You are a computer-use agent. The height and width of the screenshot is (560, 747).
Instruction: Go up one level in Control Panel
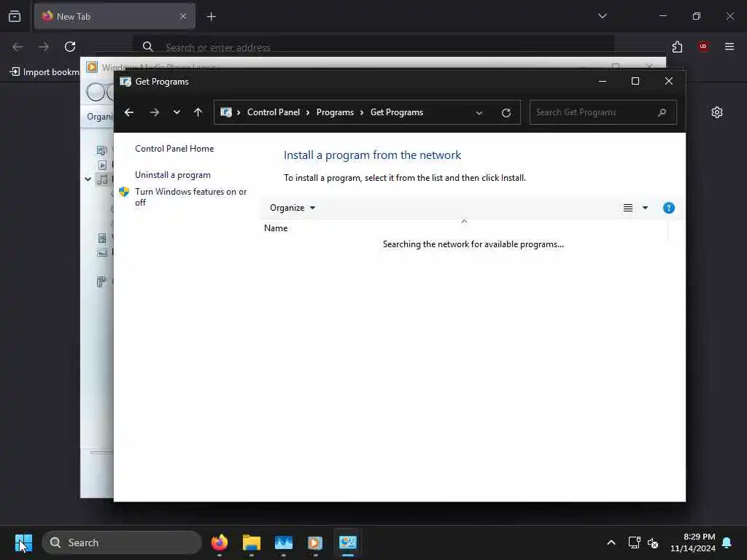coord(198,112)
